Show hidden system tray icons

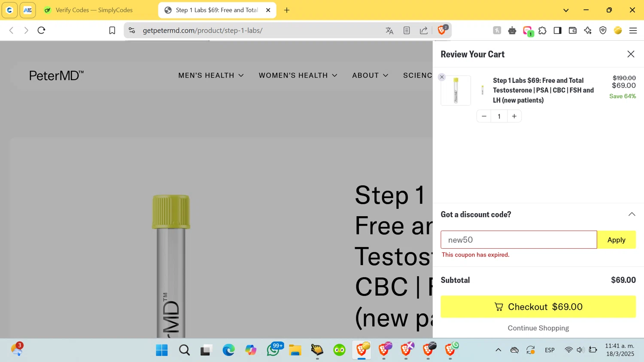tap(498, 350)
